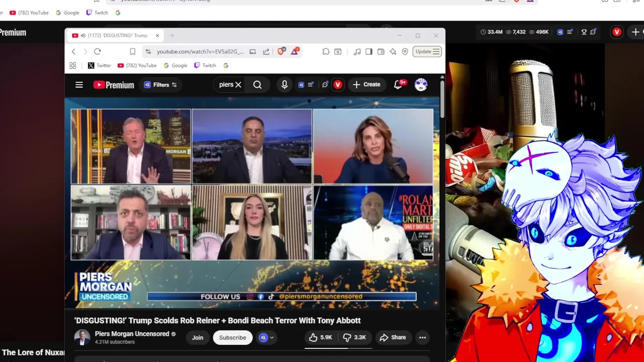Open the Twitch bookmark in background window

pos(97,13)
